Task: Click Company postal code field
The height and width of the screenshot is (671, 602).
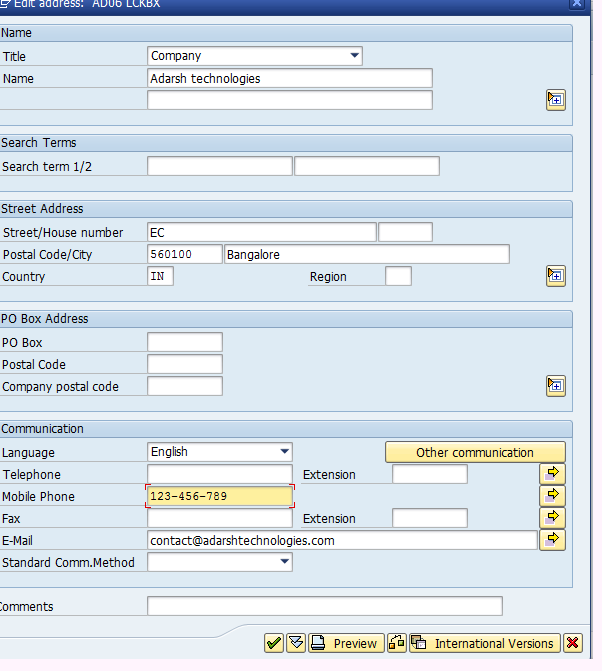Action: pos(184,386)
